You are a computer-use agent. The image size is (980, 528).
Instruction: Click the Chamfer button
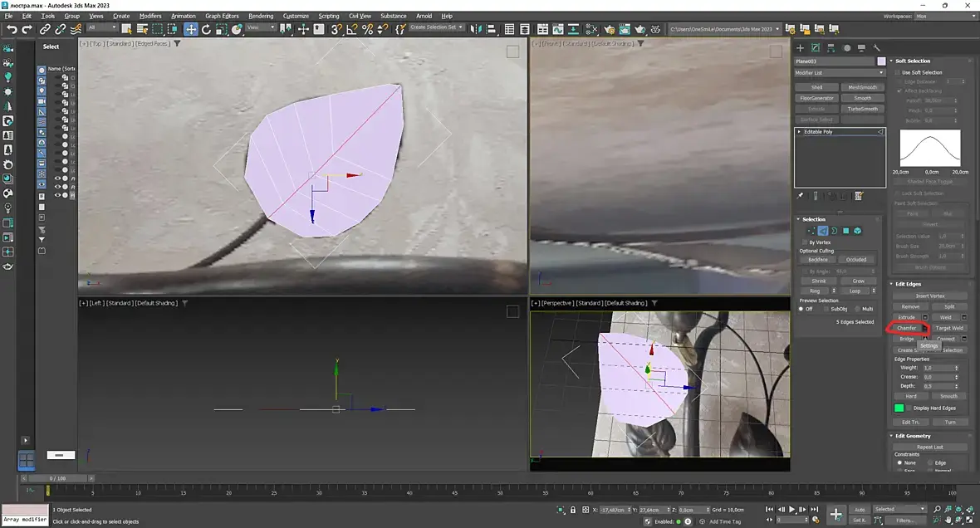pos(906,328)
